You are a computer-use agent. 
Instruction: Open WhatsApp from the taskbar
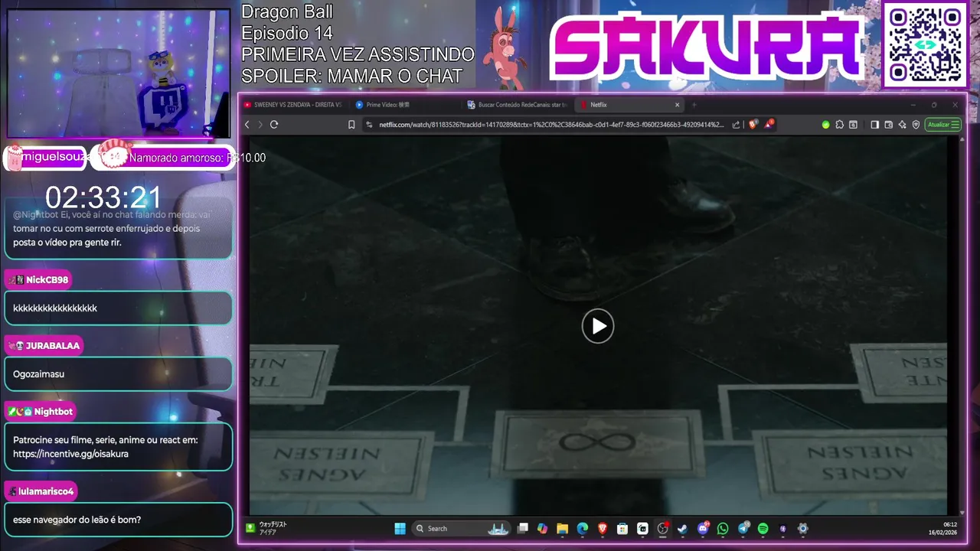[723, 529]
